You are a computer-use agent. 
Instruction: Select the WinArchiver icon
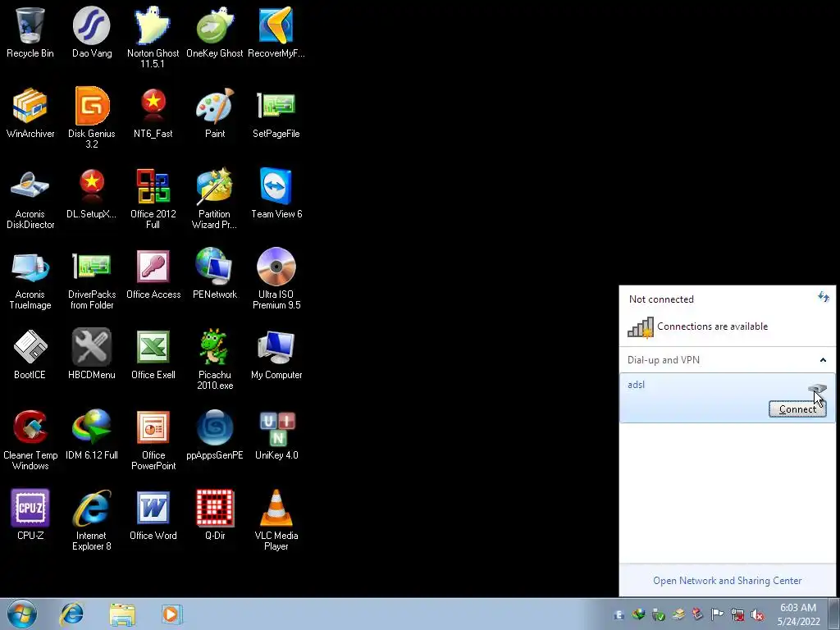click(30, 112)
